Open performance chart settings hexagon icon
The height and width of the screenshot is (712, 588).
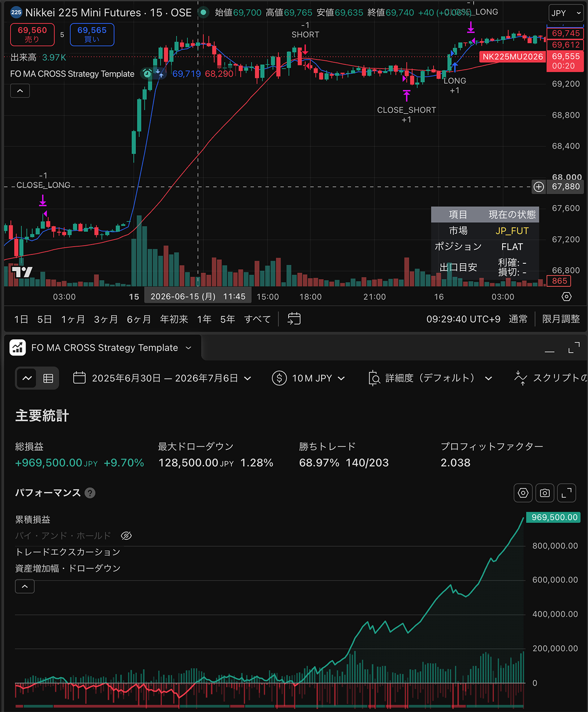pyautogui.click(x=523, y=493)
